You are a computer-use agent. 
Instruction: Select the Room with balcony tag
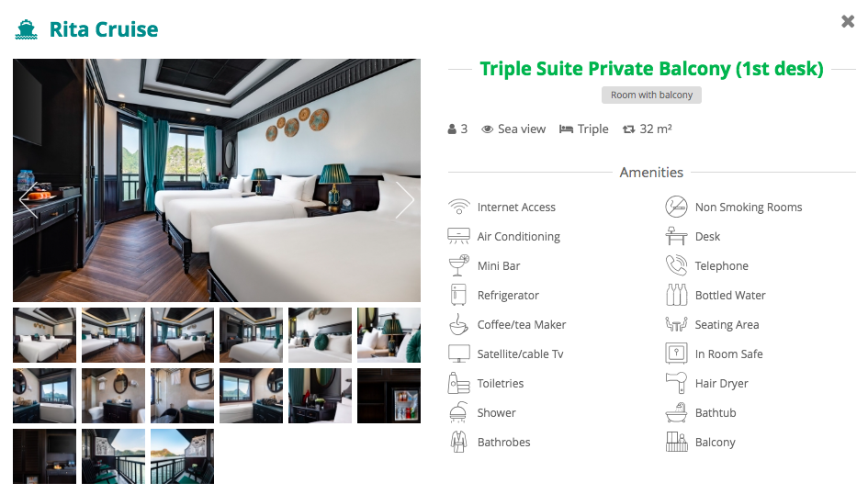pyautogui.click(x=651, y=95)
